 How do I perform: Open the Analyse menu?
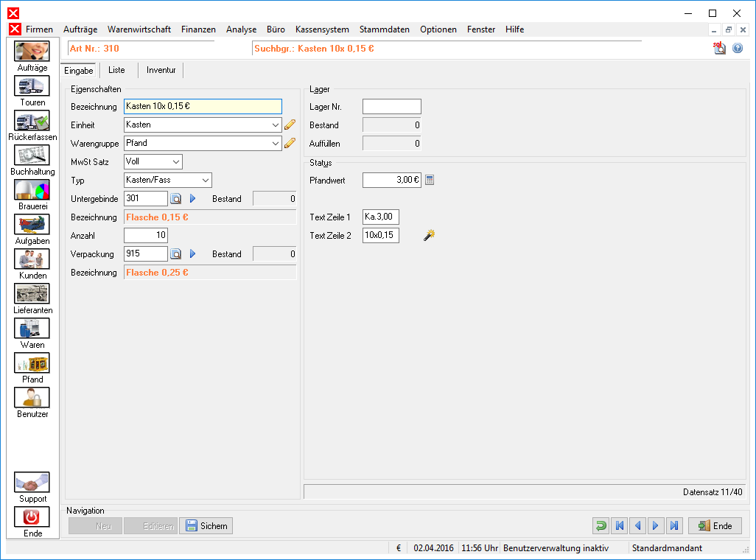tap(242, 29)
